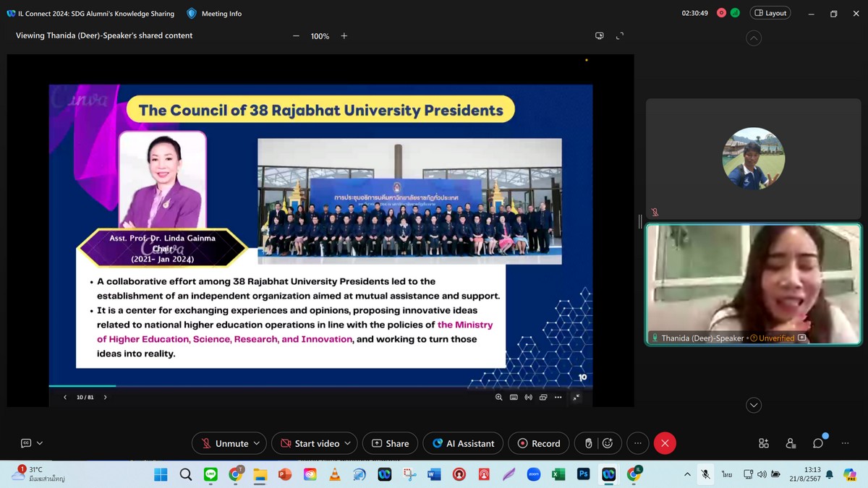
Task: Go to next slide in presentation
Action: [x=105, y=397]
